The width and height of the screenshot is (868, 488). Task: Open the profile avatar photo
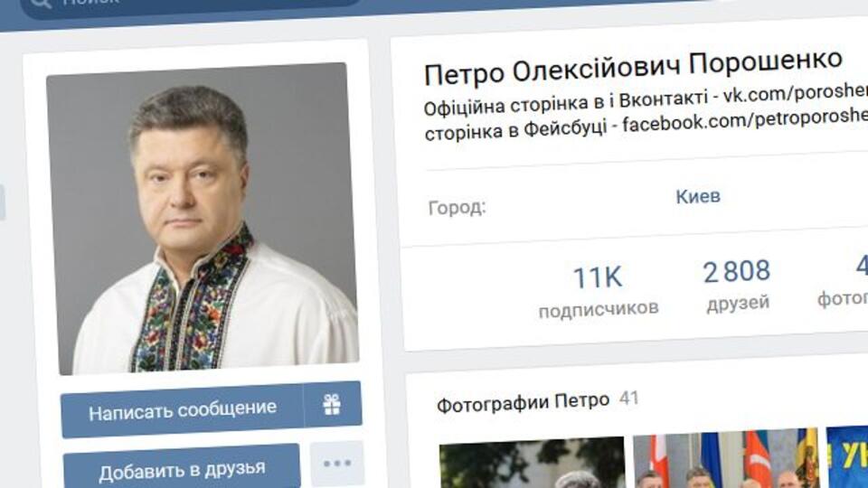point(202,218)
